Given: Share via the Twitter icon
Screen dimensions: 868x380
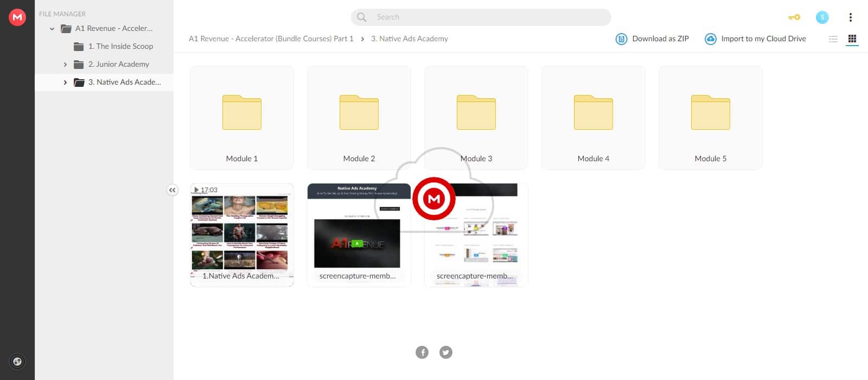Looking at the screenshot, I should pyautogui.click(x=446, y=352).
